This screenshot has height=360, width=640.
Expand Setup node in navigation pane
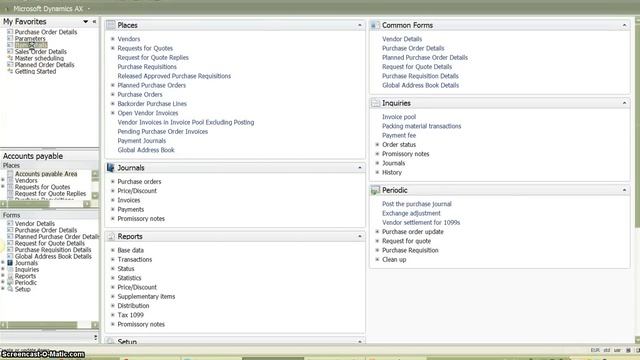point(3,289)
